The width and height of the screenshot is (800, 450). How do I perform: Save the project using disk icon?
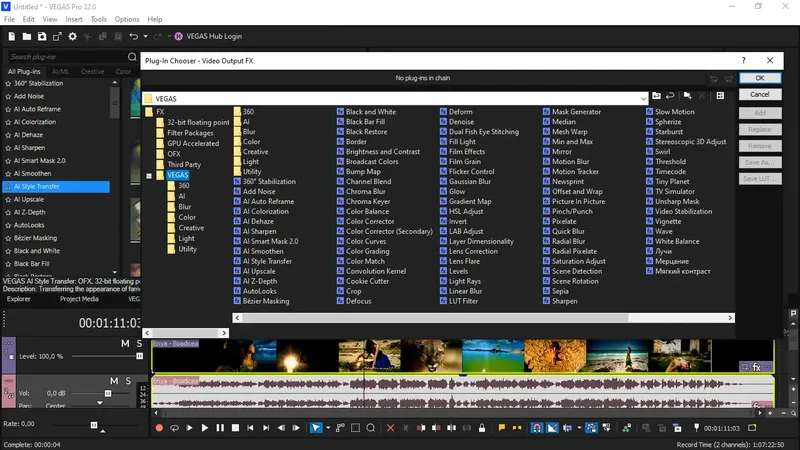click(x=42, y=36)
